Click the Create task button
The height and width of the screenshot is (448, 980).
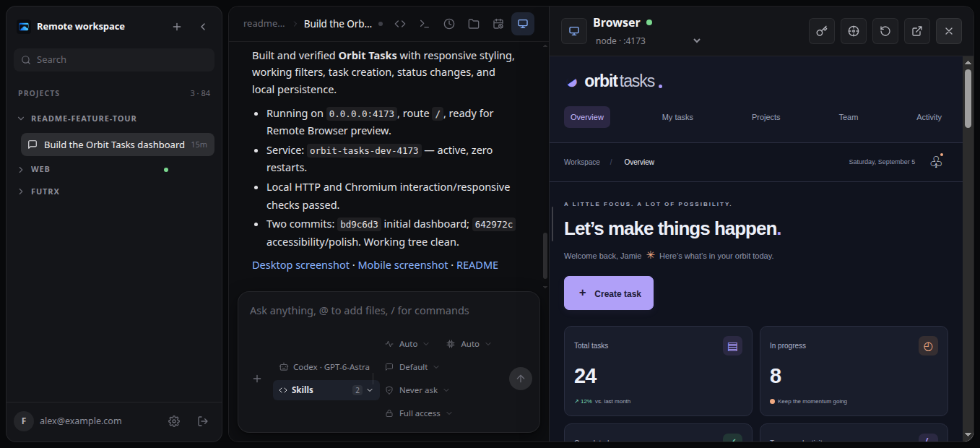coord(609,293)
